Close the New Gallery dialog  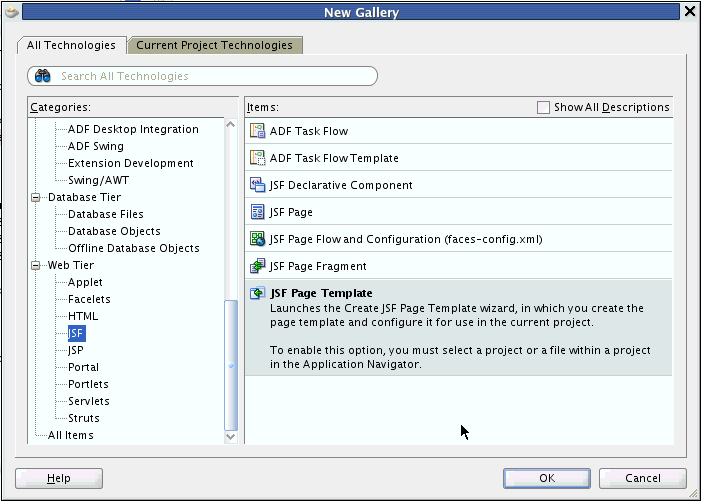tap(690, 11)
